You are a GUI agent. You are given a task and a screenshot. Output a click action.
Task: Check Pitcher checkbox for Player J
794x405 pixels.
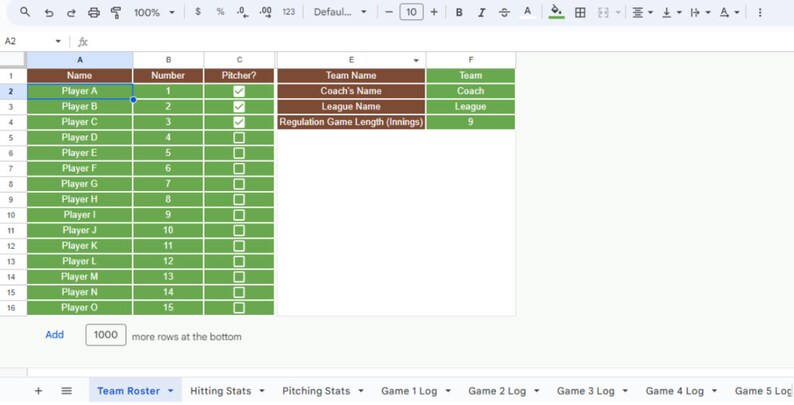[x=239, y=230]
